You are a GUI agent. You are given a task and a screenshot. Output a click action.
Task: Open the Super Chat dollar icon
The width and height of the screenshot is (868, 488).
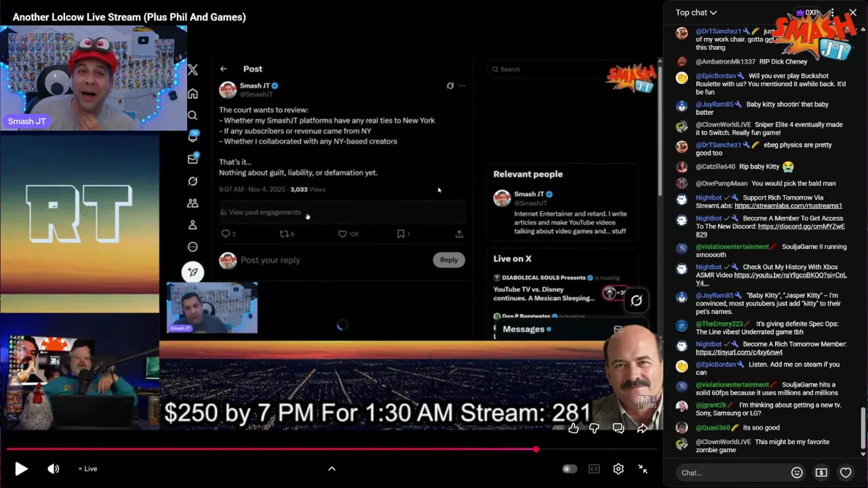click(821, 472)
